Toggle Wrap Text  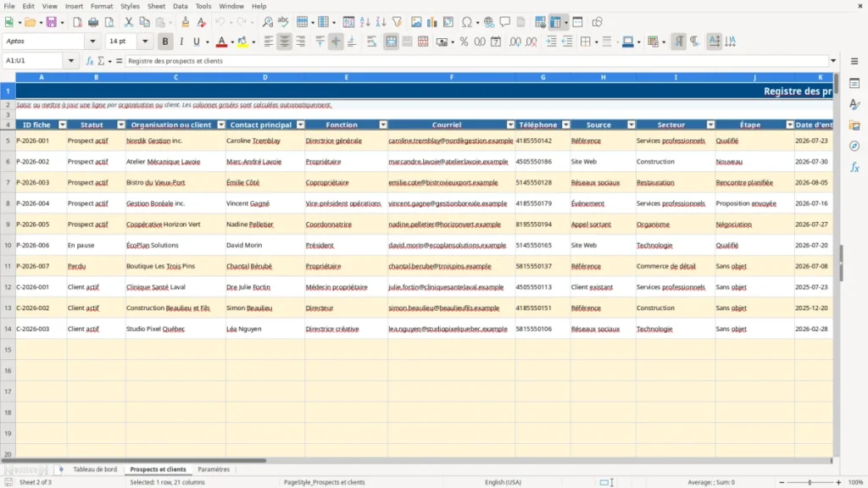(x=371, y=42)
